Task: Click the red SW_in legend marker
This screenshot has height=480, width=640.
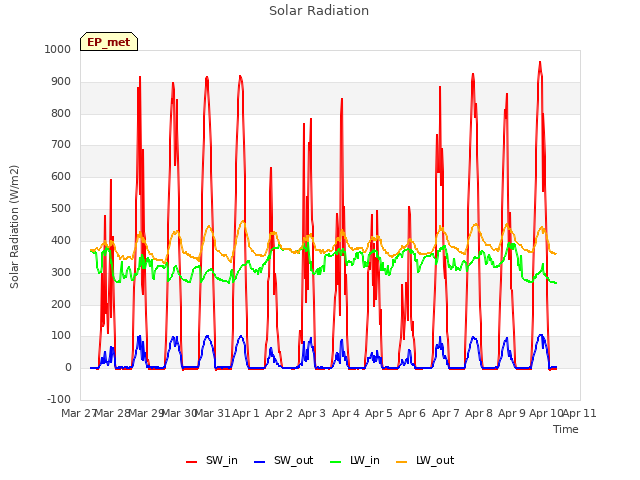Action: (191, 462)
